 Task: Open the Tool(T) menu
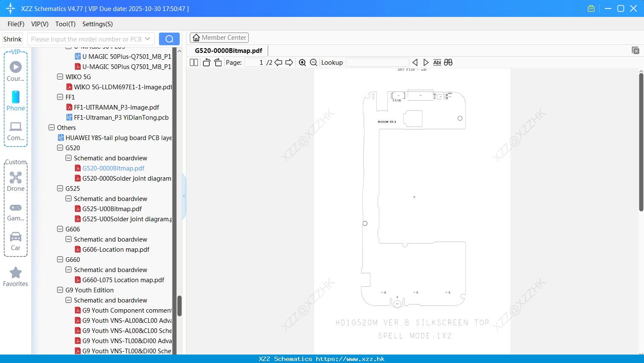(x=65, y=24)
